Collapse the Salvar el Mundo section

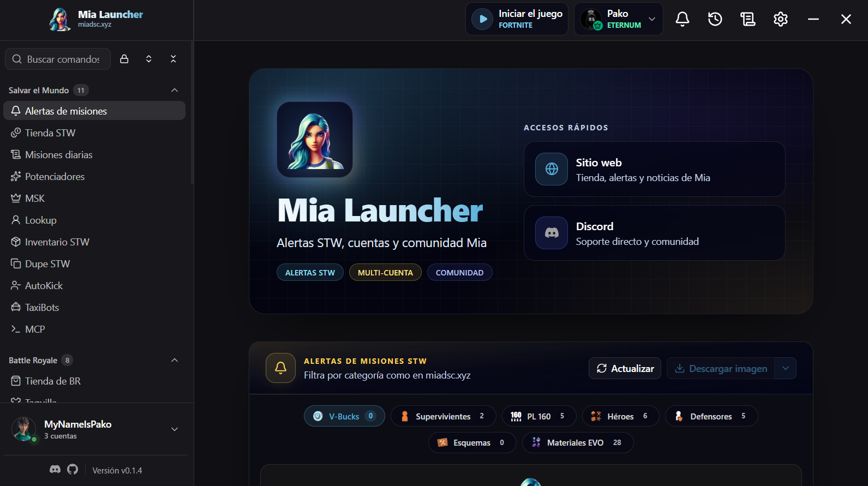click(175, 90)
